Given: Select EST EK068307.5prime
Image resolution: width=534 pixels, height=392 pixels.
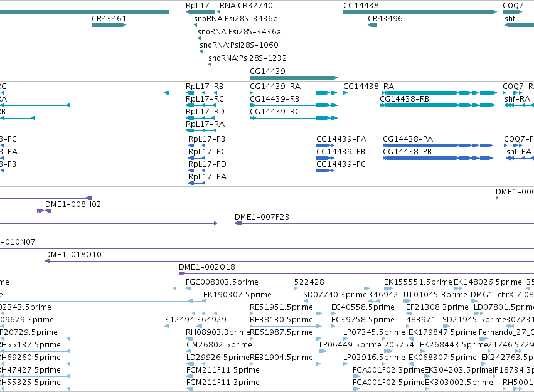Looking at the screenshot, I should [442, 358].
